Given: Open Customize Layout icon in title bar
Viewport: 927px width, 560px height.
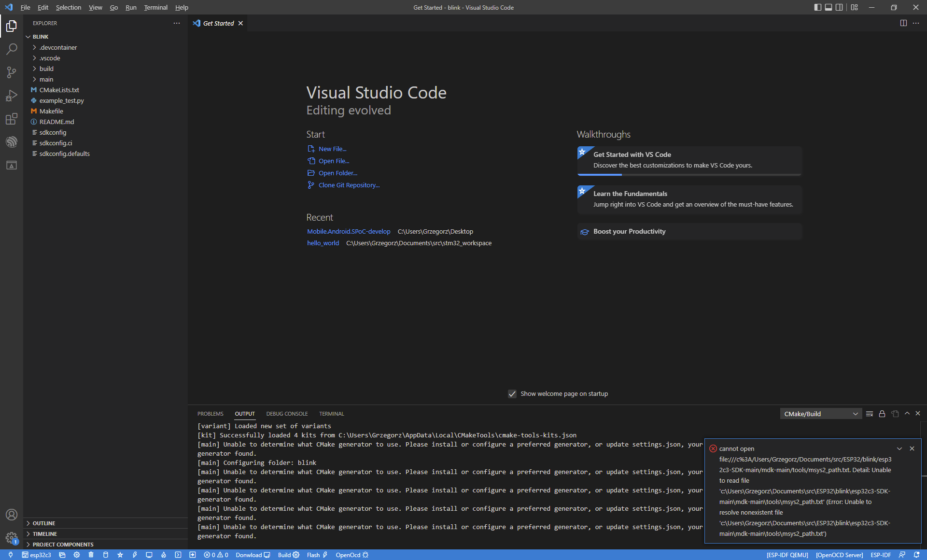Looking at the screenshot, I should pyautogui.click(x=855, y=7).
